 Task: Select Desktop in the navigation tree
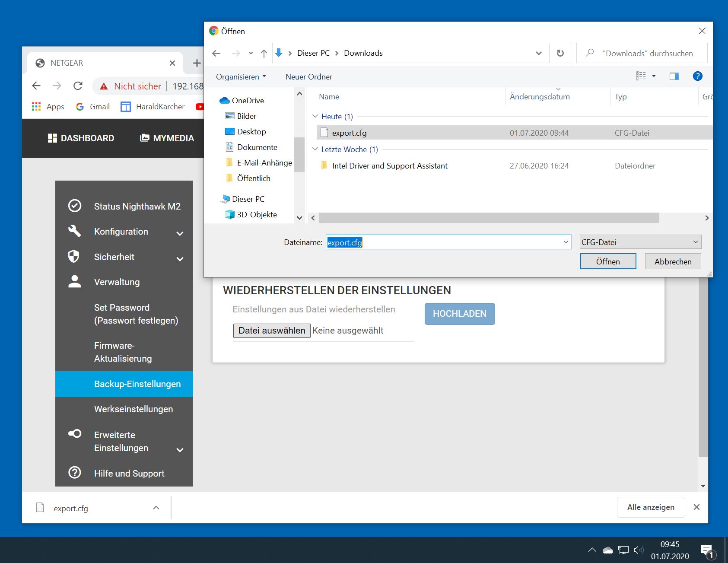[x=251, y=132]
